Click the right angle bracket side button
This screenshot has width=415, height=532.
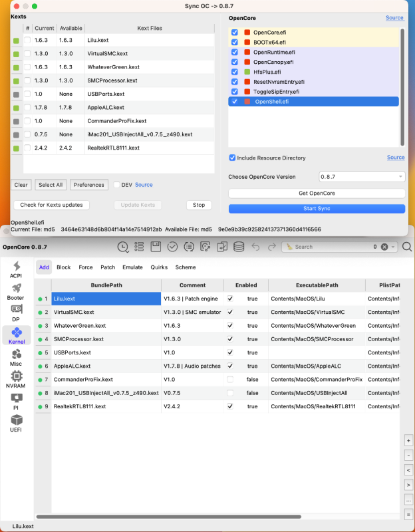pyautogui.click(x=408, y=485)
